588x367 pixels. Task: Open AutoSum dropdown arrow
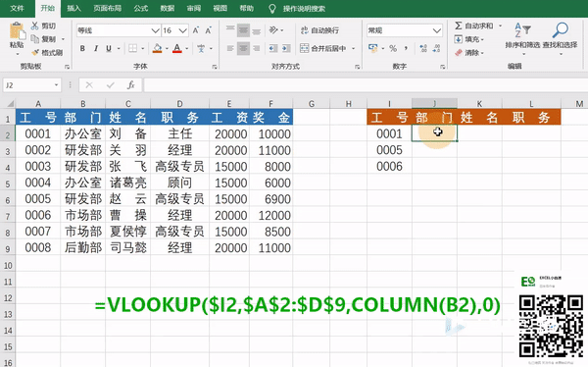click(x=500, y=26)
